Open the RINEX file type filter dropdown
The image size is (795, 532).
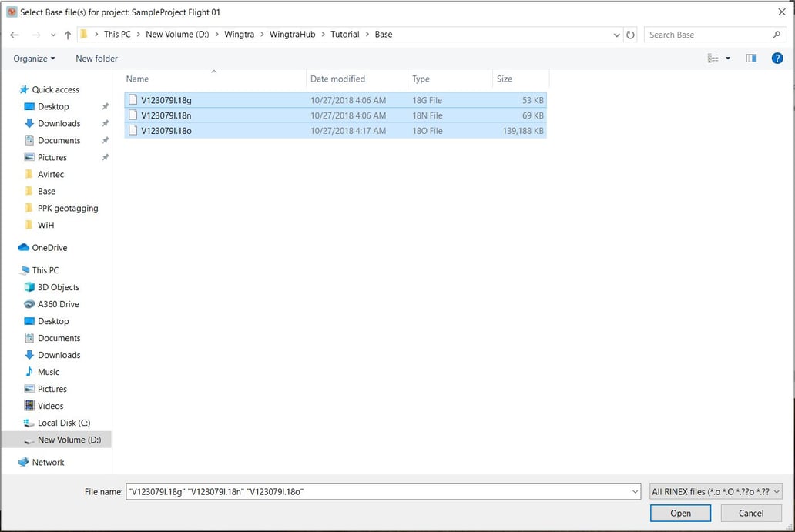click(715, 491)
